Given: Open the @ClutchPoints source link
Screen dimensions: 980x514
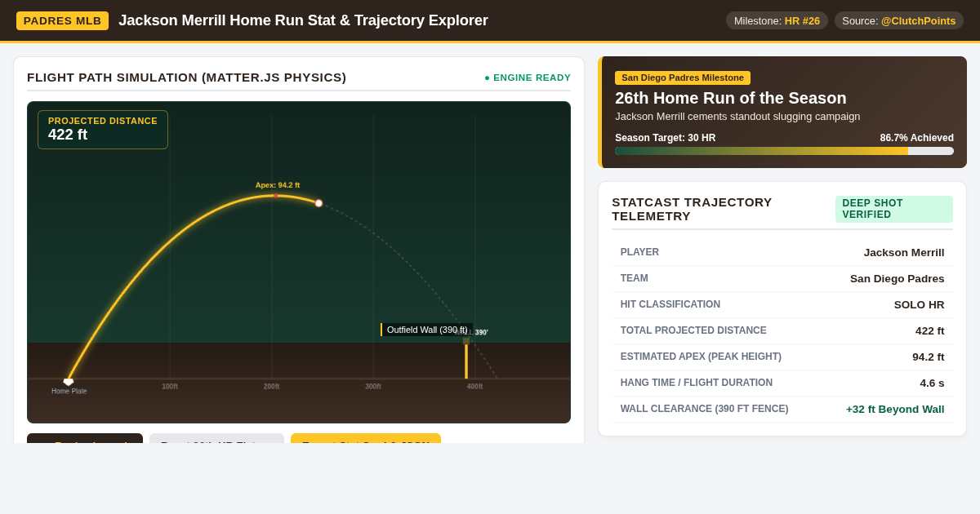Looking at the screenshot, I should click(x=918, y=20).
